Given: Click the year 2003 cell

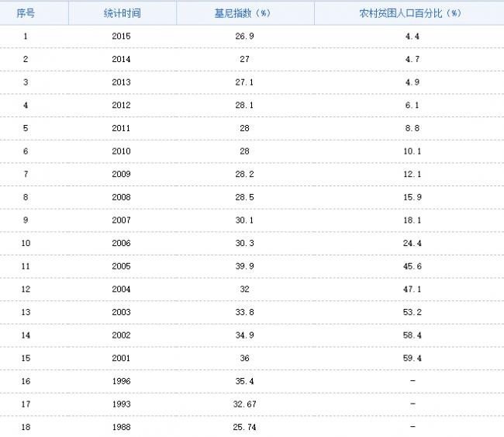Looking at the screenshot, I should (x=122, y=312).
